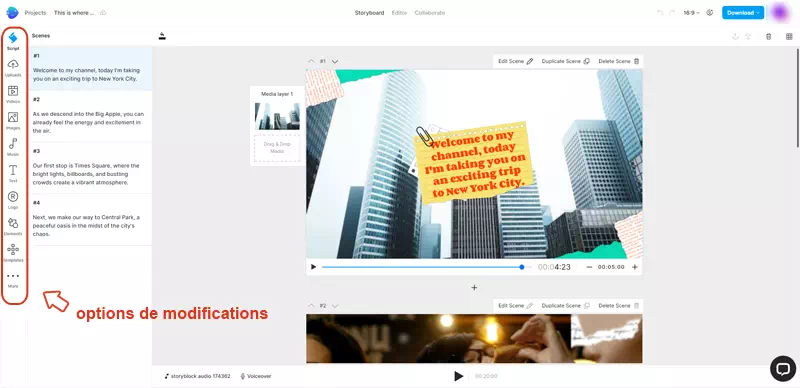
Task: Click up chevron beside scene #2 label
Action: (311, 306)
